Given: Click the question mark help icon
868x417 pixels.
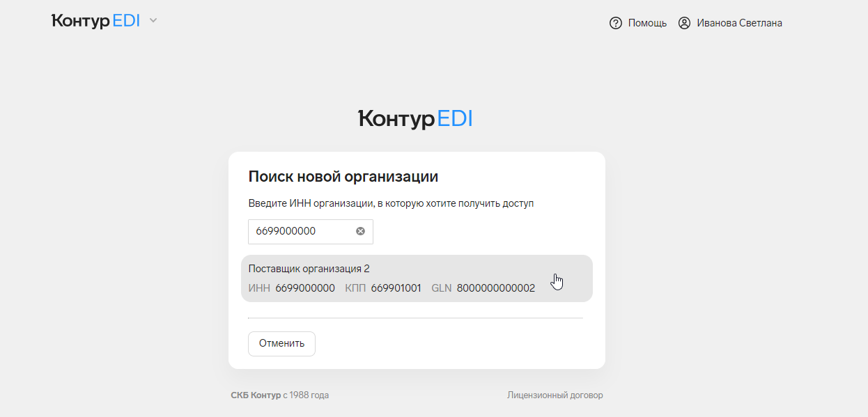Looking at the screenshot, I should point(615,23).
